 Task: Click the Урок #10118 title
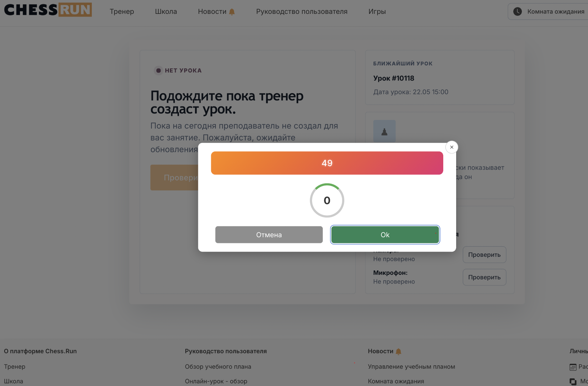point(394,78)
